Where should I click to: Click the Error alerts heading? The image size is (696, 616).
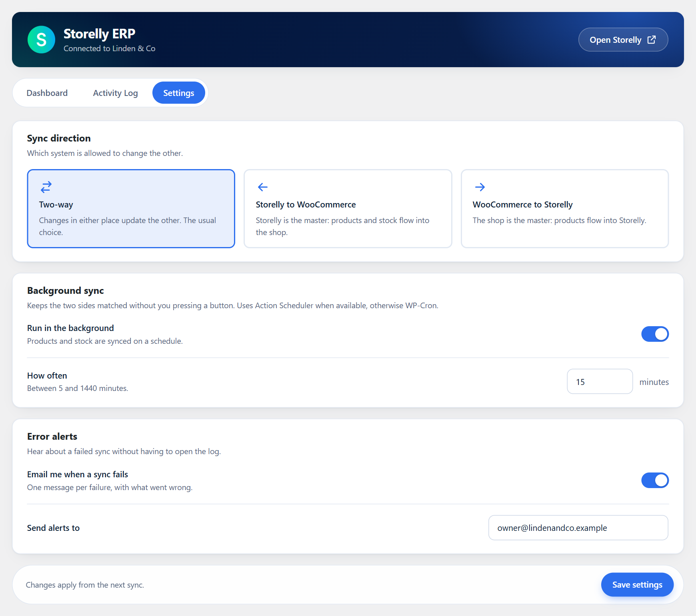[x=52, y=437]
